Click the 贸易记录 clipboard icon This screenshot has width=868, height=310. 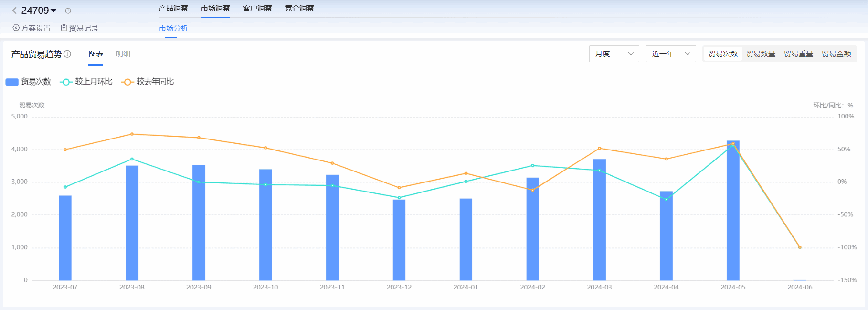64,28
